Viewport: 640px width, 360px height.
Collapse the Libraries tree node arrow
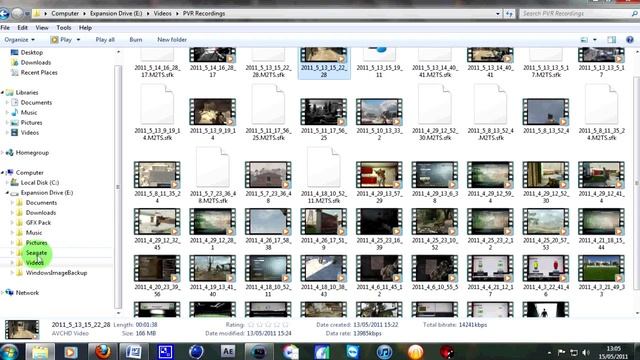pos(2,93)
